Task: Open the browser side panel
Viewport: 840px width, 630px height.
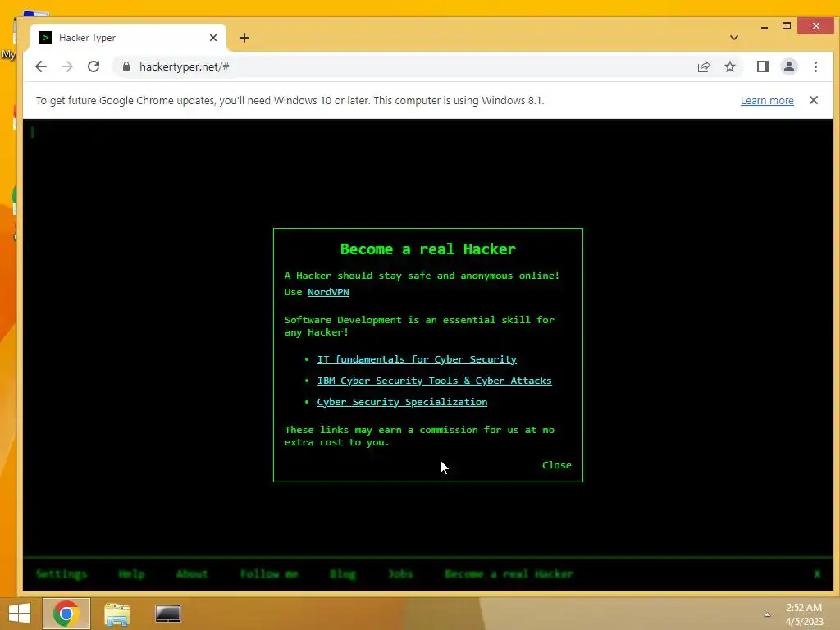Action: point(763,66)
